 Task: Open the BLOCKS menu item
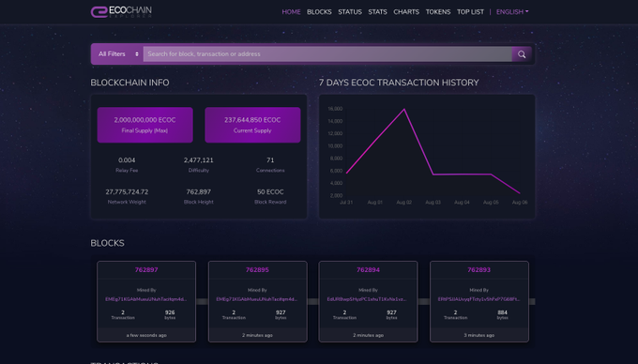319,12
